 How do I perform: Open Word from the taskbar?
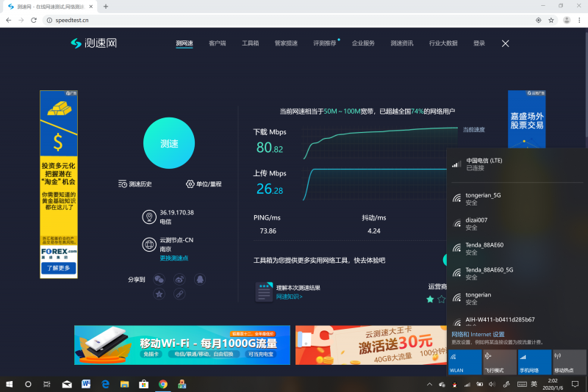tap(86, 384)
